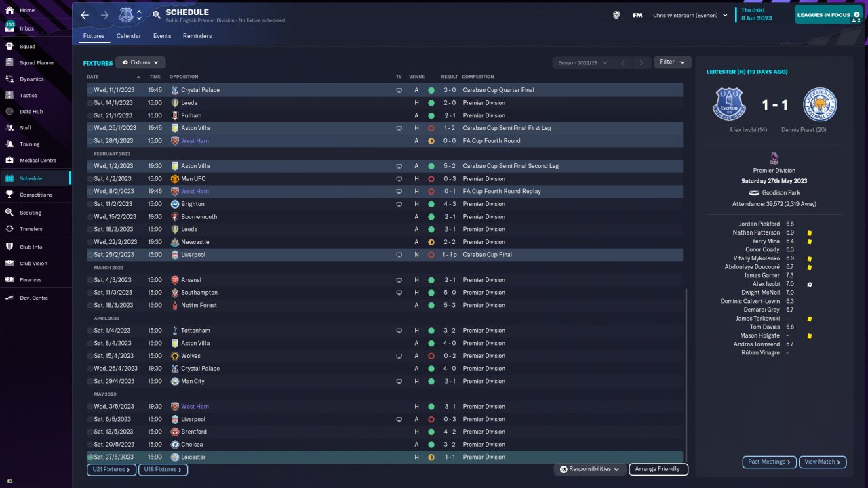Click the Leicester crest in match summary
Screen dimensions: 868x488
click(x=820, y=104)
